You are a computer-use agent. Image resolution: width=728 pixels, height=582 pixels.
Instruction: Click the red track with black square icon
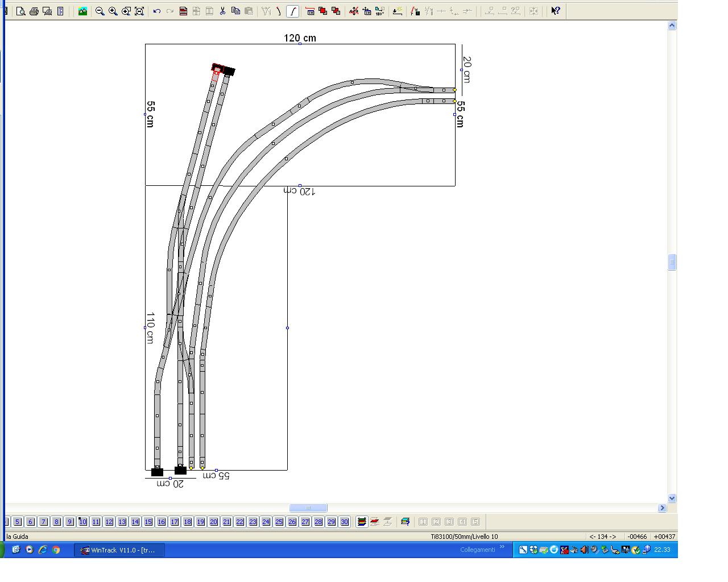tap(415, 11)
